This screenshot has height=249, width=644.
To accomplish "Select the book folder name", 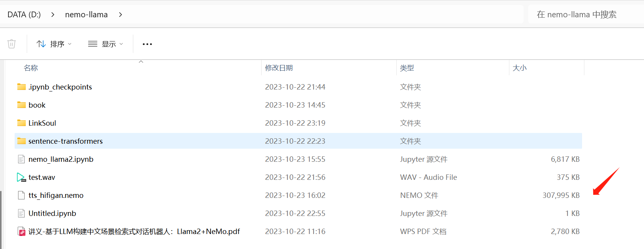I will pyautogui.click(x=37, y=105).
